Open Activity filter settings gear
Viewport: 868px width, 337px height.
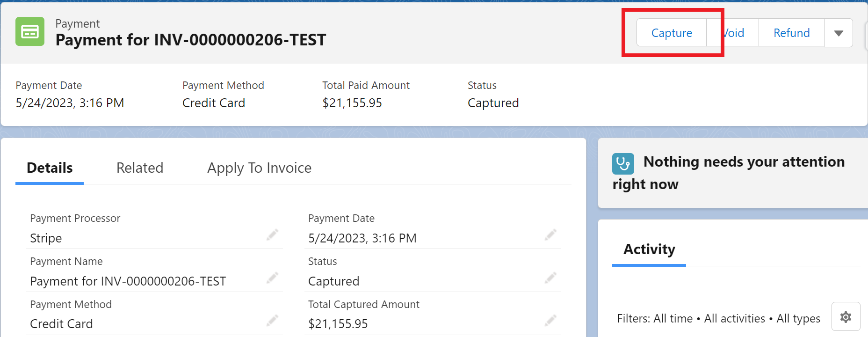click(x=846, y=317)
